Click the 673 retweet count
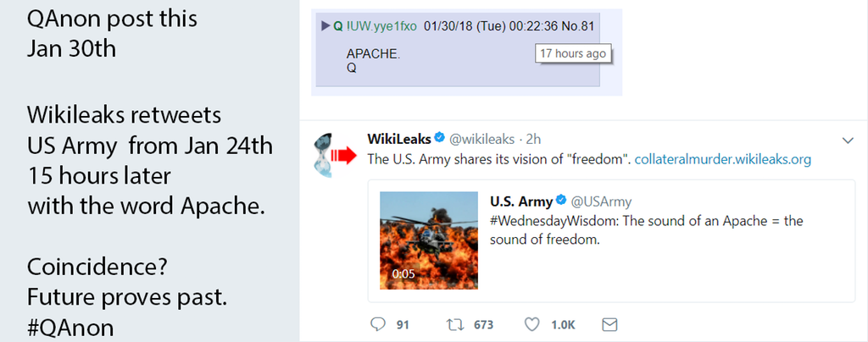Screen dimensions: 868x342 [484, 324]
